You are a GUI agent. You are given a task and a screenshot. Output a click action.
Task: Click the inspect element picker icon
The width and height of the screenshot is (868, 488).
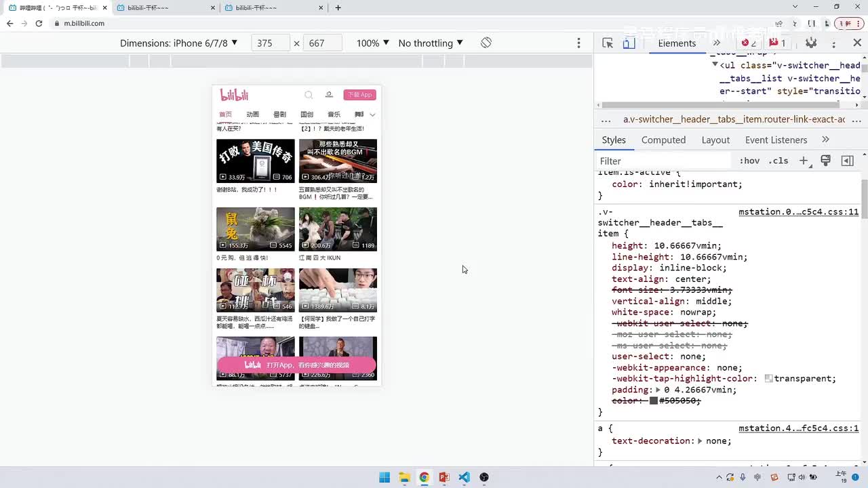pyautogui.click(x=608, y=43)
